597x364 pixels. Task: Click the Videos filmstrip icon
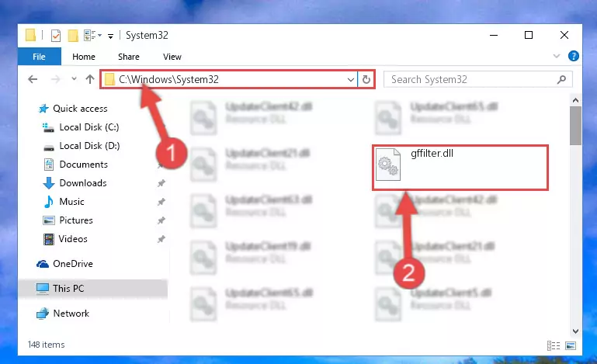pyautogui.click(x=49, y=239)
